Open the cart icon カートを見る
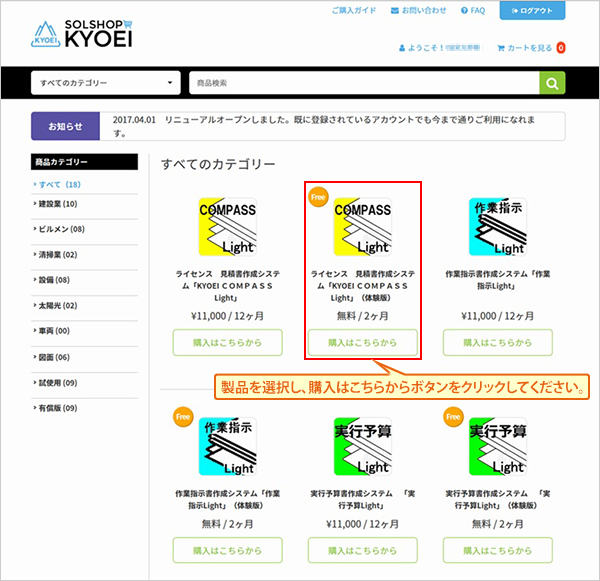Viewport: 600px width, 581px height. [x=524, y=48]
